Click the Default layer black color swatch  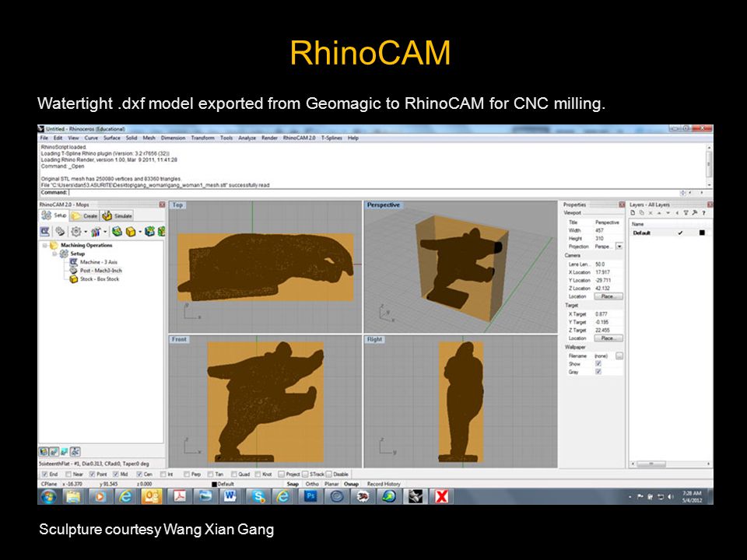click(702, 233)
